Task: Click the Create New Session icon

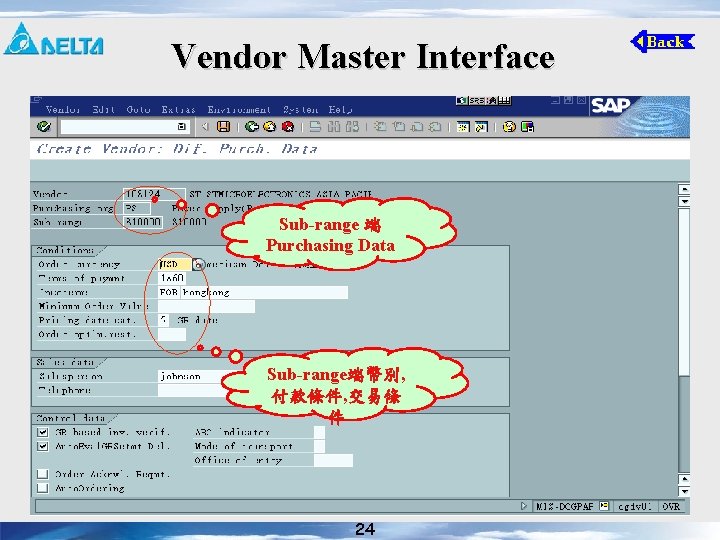Action: pyautogui.click(x=463, y=127)
